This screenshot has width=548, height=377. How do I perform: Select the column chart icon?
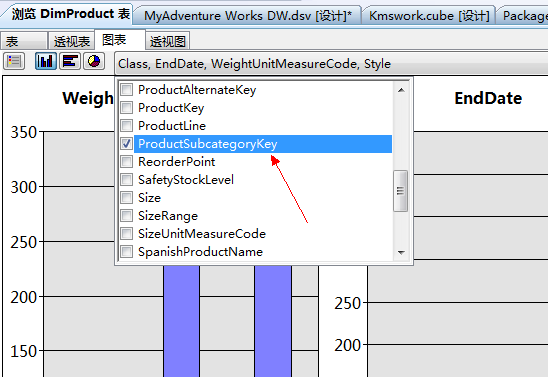point(46,61)
